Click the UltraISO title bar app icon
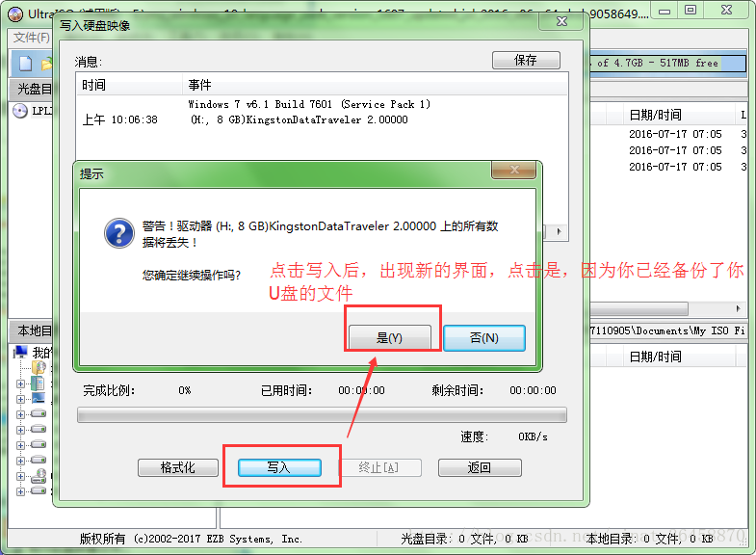756x555 pixels. pyautogui.click(x=15, y=14)
